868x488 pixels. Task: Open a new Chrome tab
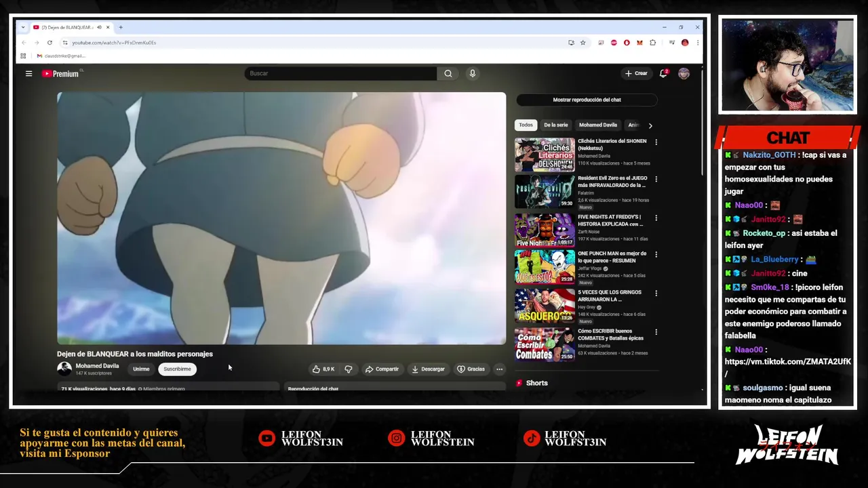click(x=121, y=27)
